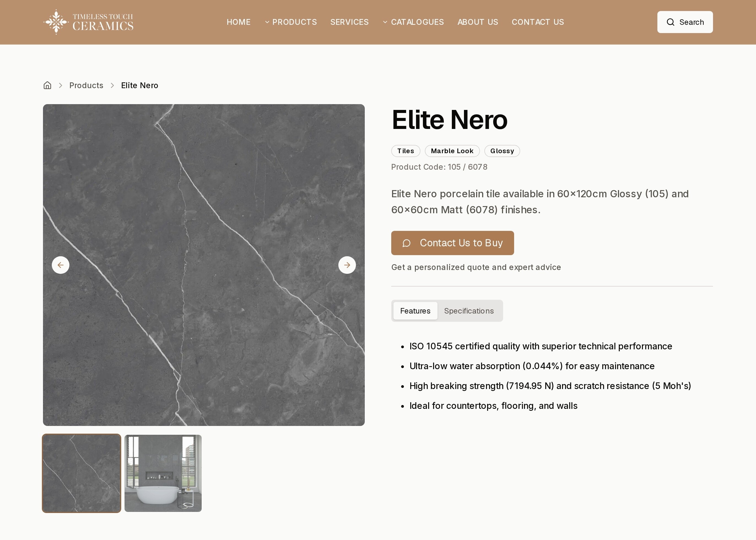
Task: Click the Elite Nero breadcrumb text
Action: (x=140, y=85)
